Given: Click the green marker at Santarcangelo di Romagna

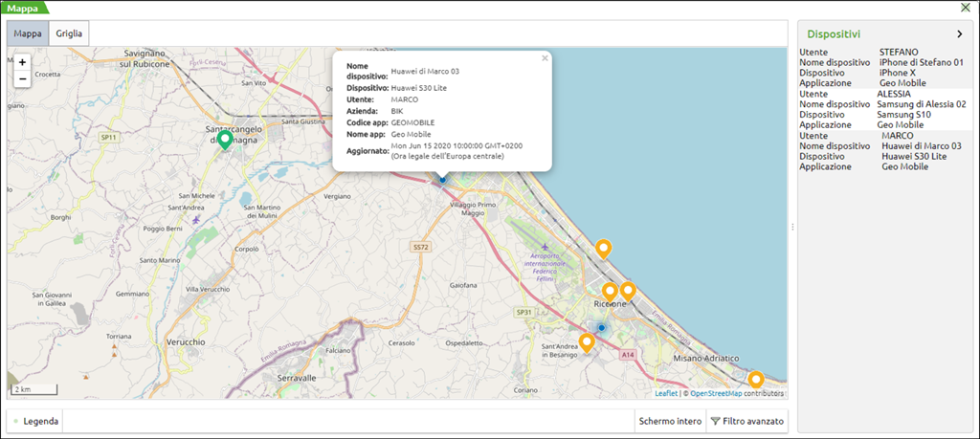Looking at the screenshot, I should click(x=225, y=140).
